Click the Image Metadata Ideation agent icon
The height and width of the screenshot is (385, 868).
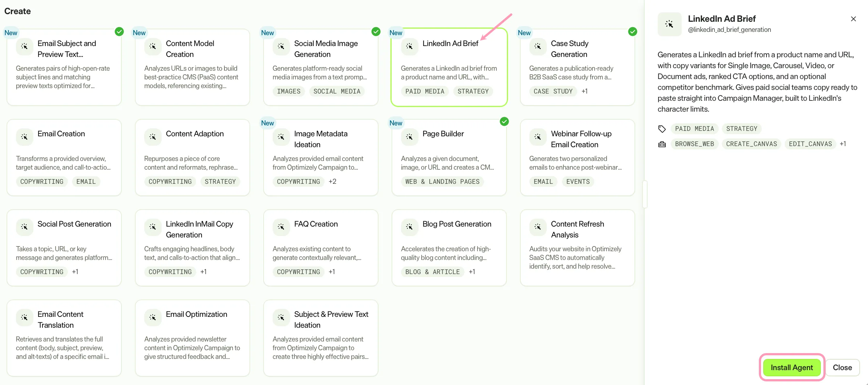(x=281, y=137)
